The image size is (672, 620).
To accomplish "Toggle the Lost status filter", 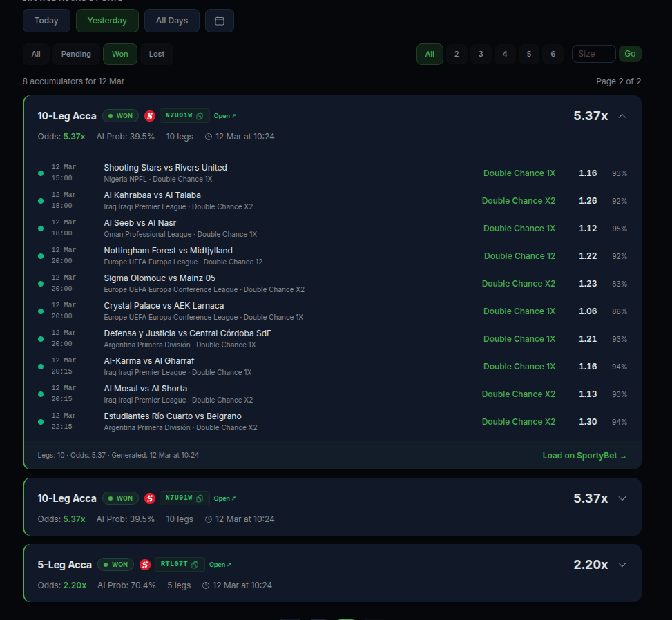I will click(x=157, y=54).
